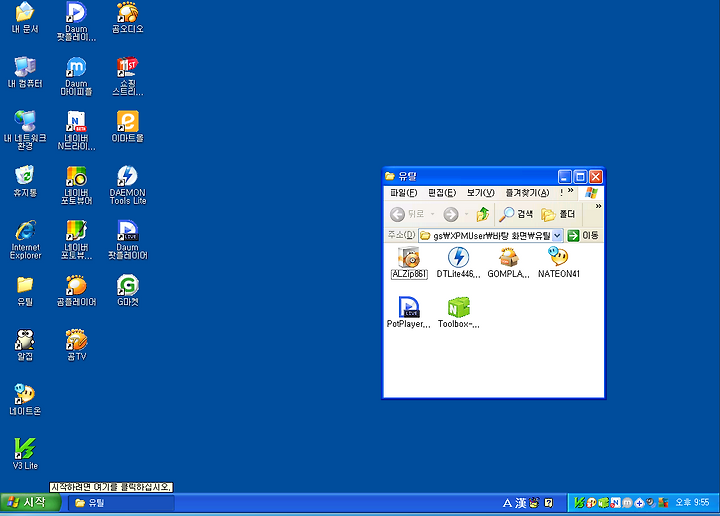This screenshot has width=720, height=516.
Task: Select the 알집 desktop shortcut
Action: 25,345
